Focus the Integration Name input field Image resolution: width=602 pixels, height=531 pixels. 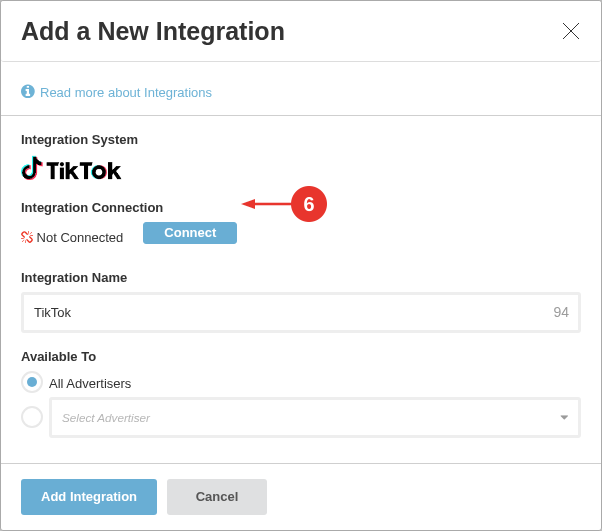pyautogui.click(x=301, y=313)
